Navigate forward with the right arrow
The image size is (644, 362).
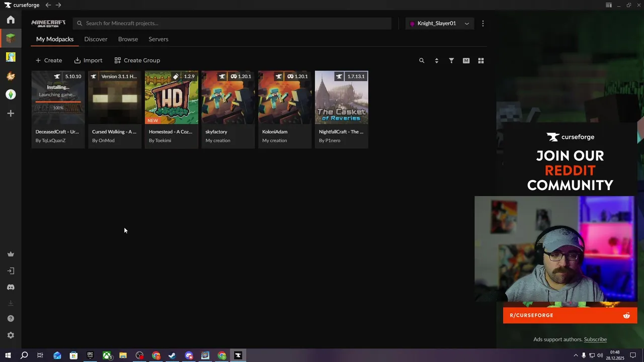pos(58,5)
